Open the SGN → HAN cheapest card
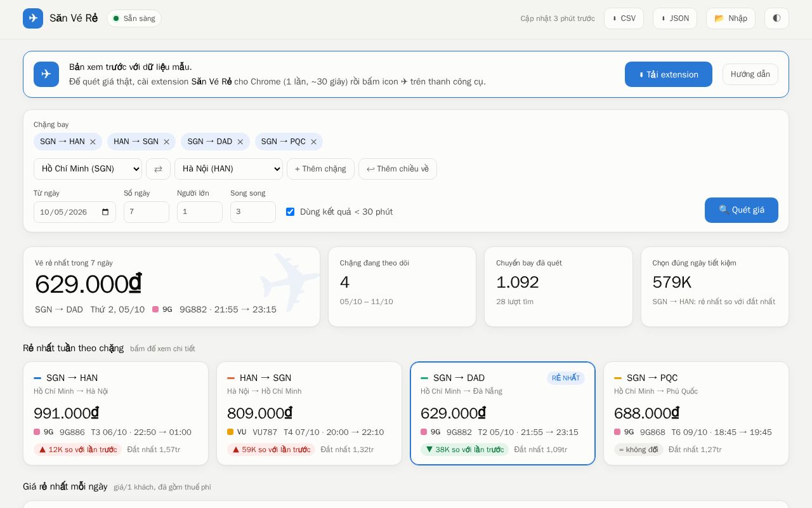This screenshot has width=812, height=508. (115, 413)
